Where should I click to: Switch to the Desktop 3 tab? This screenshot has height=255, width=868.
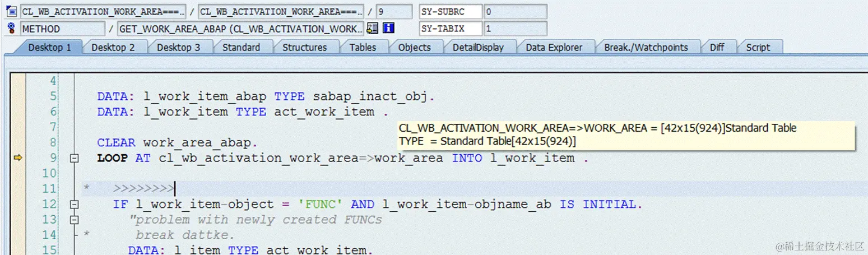point(178,48)
